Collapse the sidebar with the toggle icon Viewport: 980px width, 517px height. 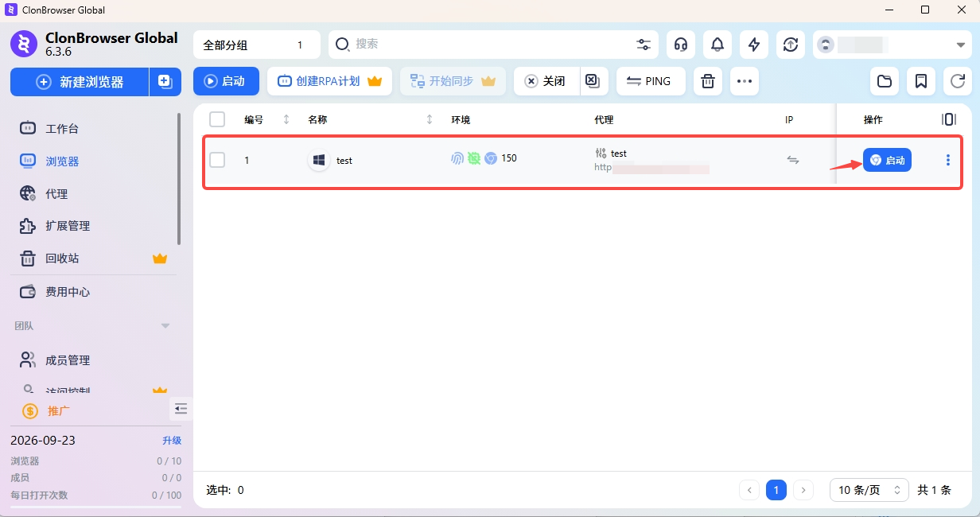pos(181,409)
